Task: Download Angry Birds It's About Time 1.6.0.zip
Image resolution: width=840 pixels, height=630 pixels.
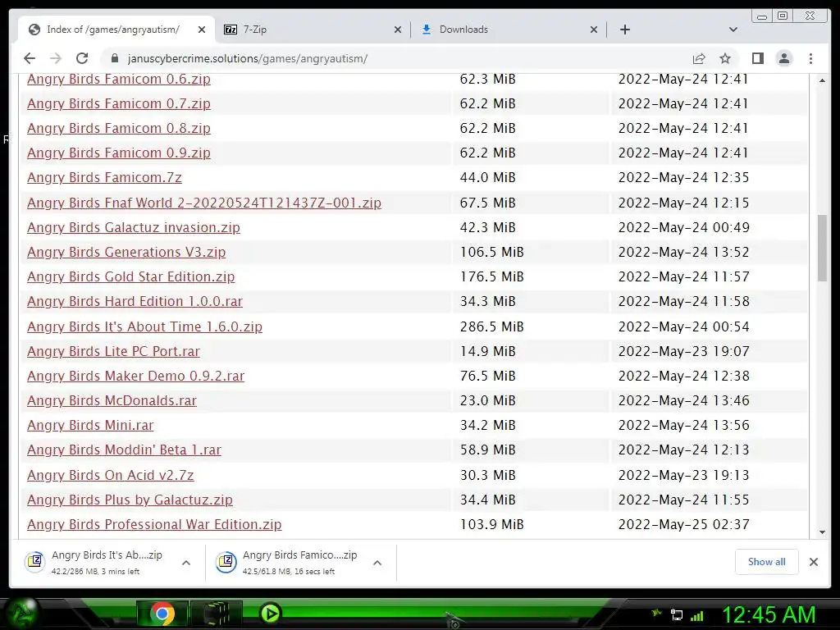Action: [x=144, y=326]
